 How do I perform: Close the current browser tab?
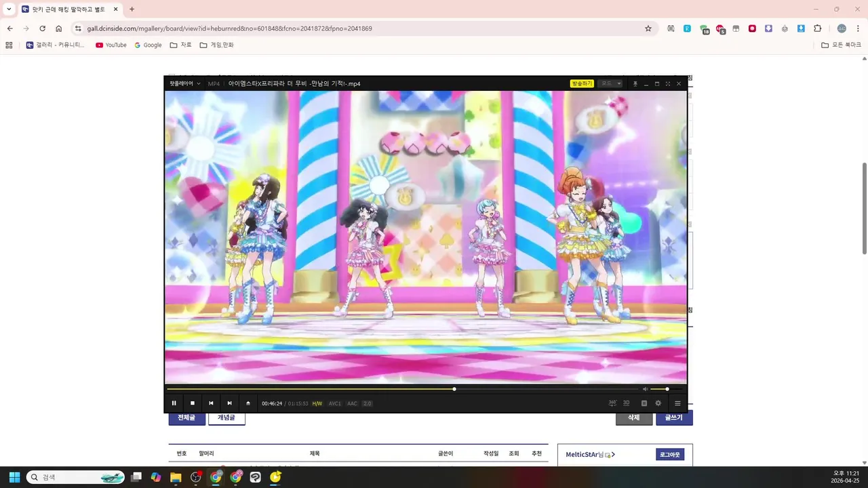[x=115, y=9]
